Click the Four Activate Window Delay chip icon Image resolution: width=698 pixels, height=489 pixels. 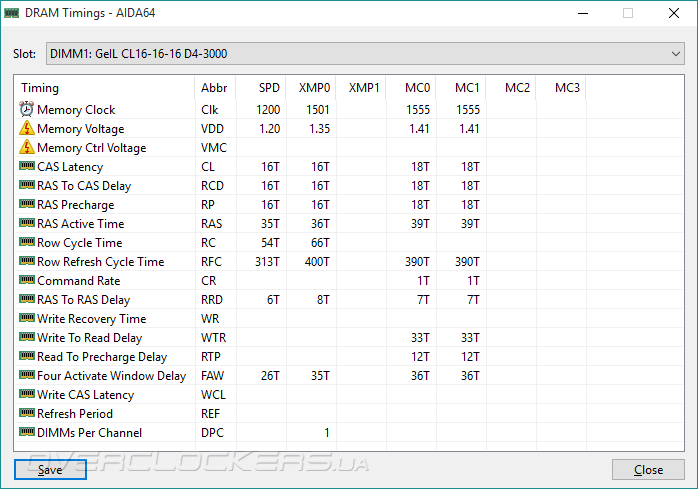[x=27, y=375]
